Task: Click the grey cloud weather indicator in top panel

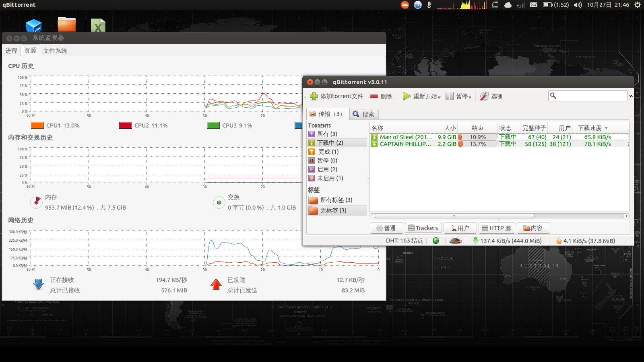Action: click(x=508, y=5)
